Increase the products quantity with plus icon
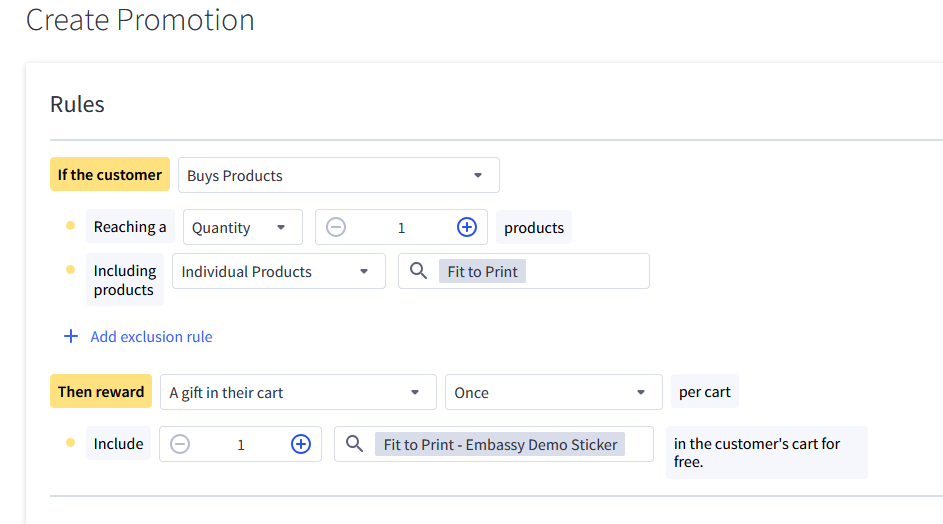The height and width of the screenshot is (524, 943). tap(467, 227)
